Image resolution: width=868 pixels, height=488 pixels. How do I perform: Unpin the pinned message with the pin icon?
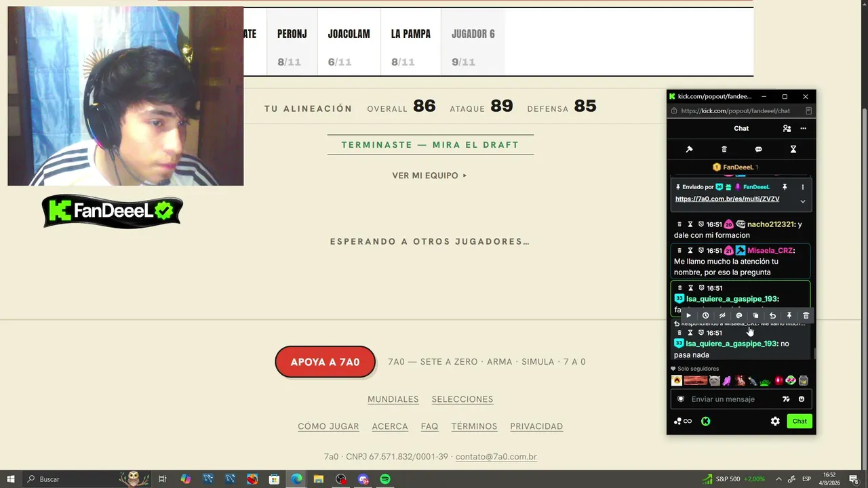click(x=785, y=187)
